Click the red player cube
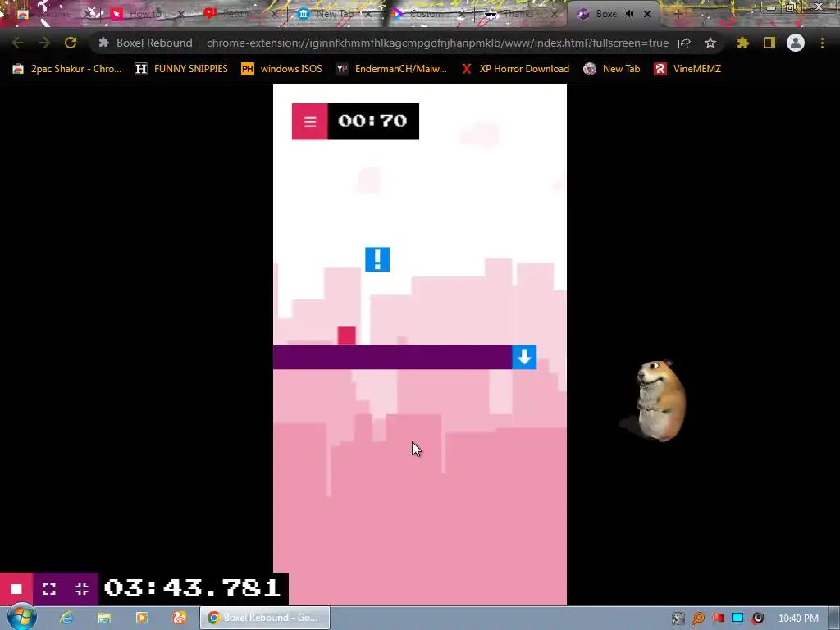Viewport: 840px width, 630px height. coord(347,336)
